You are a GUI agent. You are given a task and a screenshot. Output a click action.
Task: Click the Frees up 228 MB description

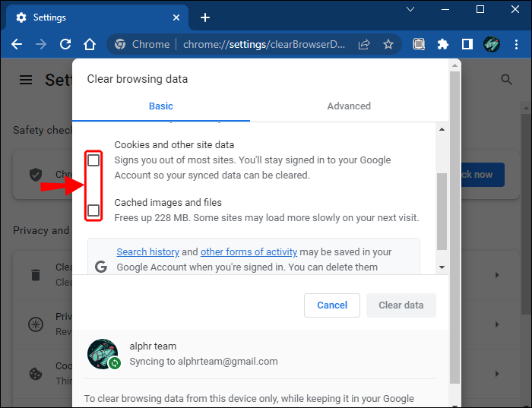[267, 218]
